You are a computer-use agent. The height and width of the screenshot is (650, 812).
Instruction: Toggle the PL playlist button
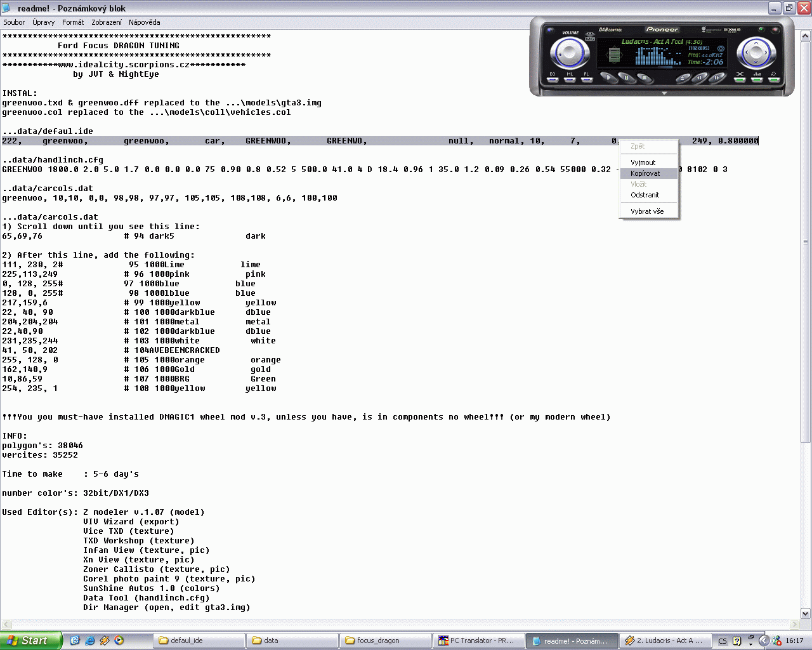click(x=586, y=79)
